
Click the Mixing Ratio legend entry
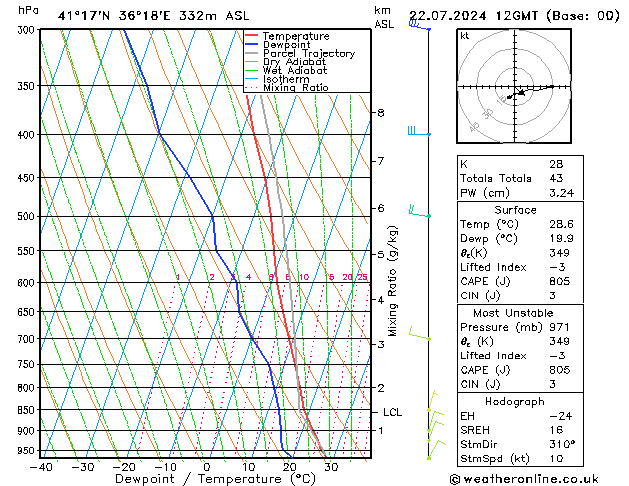[x=295, y=88]
